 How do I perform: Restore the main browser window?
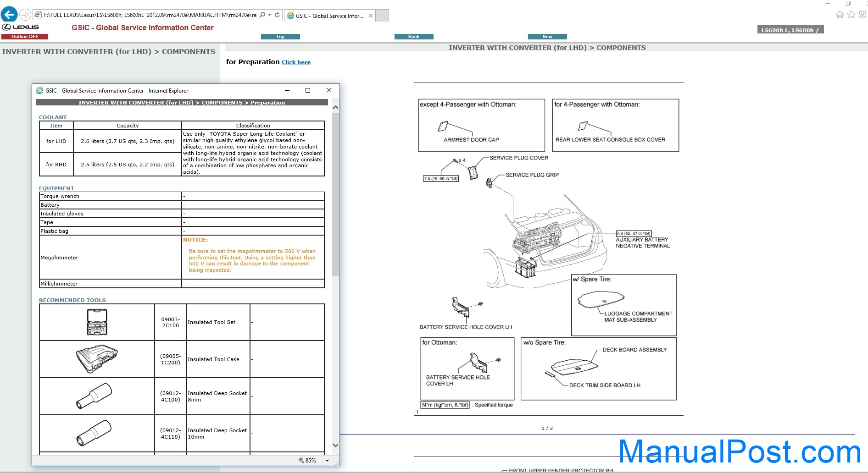coord(848,3)
